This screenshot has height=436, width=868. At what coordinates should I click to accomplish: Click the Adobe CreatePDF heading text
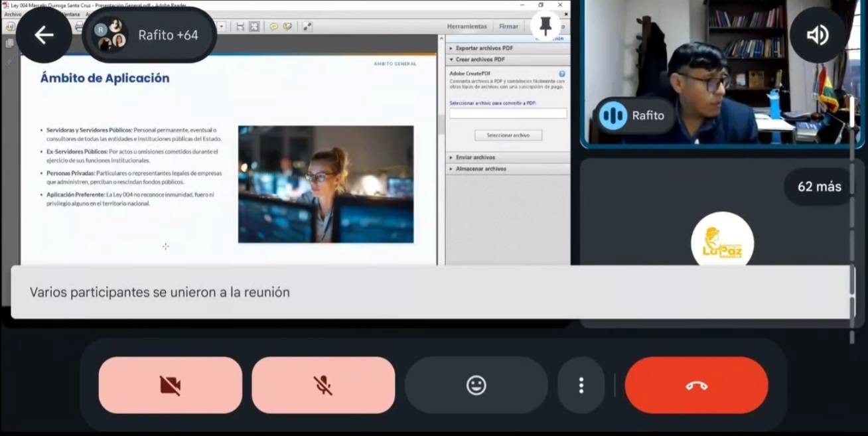coord(470,74)
